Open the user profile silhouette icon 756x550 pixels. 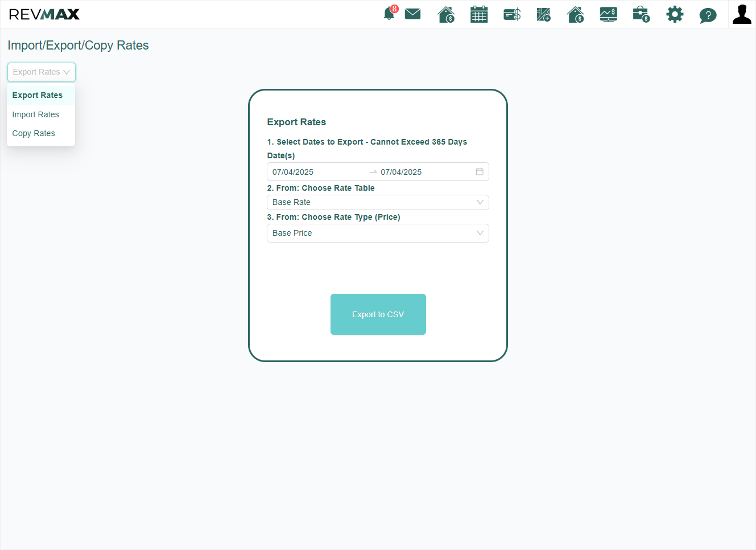[742, 14]
